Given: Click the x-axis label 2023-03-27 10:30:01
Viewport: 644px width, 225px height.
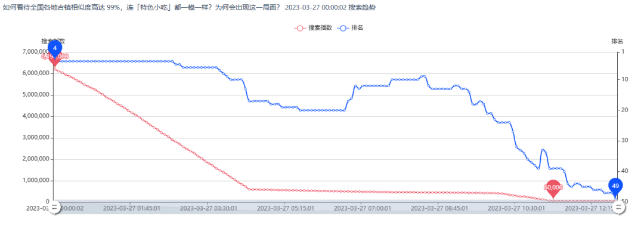Looking at the screenshot, I should 516,208.
